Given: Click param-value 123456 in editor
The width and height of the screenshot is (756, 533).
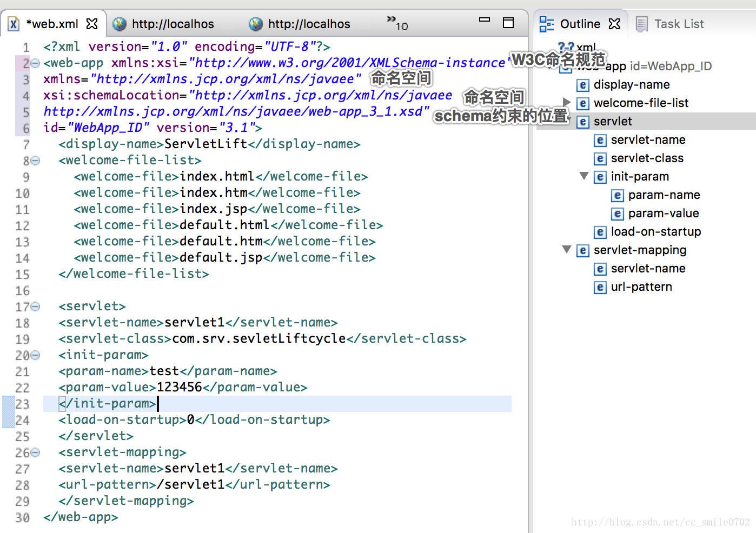Looking at the screenshot, I should (179, 387).
